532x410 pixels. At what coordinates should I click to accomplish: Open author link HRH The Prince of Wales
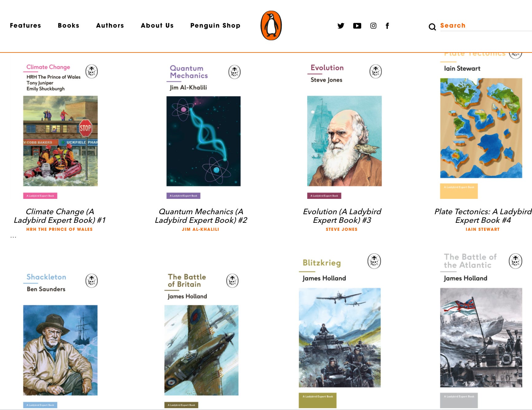click(59, 229)
